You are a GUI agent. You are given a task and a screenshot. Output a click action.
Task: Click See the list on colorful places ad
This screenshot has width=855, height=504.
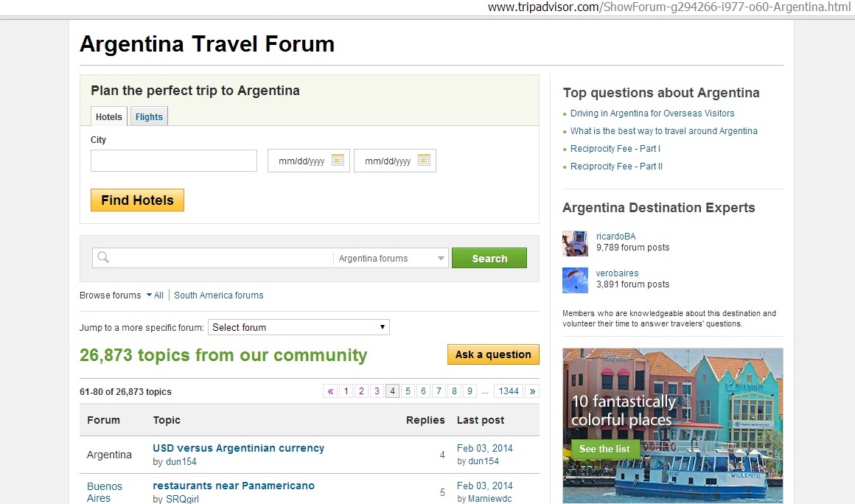604,449
